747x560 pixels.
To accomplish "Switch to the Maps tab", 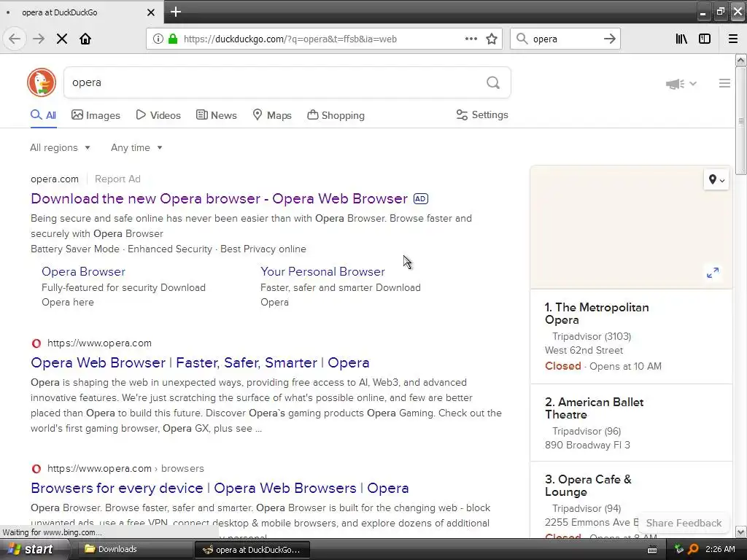I will click(272, 115).
